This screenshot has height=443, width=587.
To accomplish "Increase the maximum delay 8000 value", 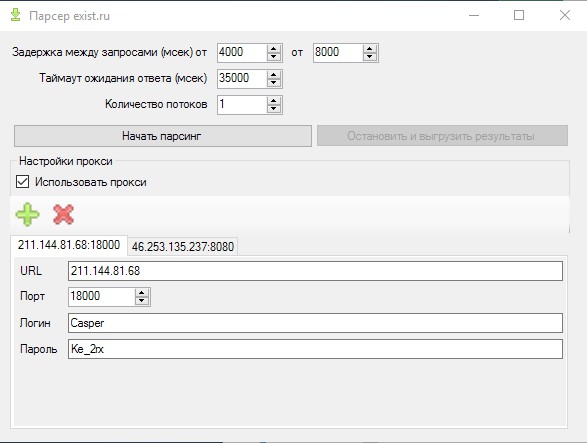I will [369, 49].
